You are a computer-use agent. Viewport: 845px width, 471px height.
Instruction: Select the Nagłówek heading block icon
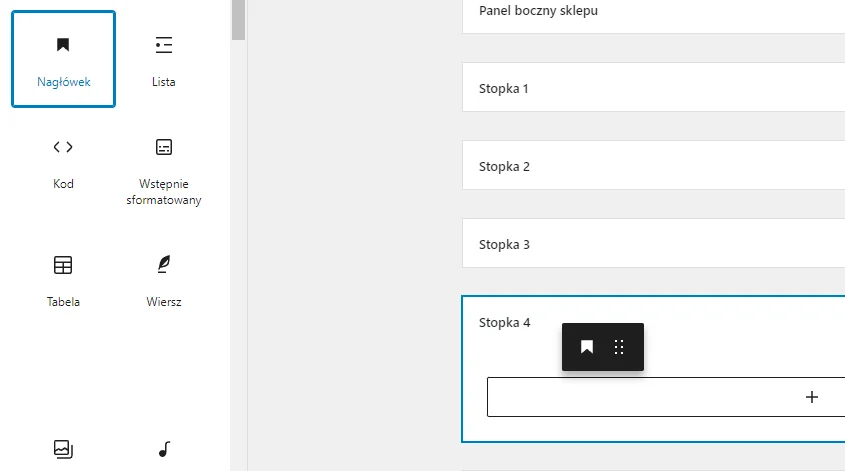(63, 44)
